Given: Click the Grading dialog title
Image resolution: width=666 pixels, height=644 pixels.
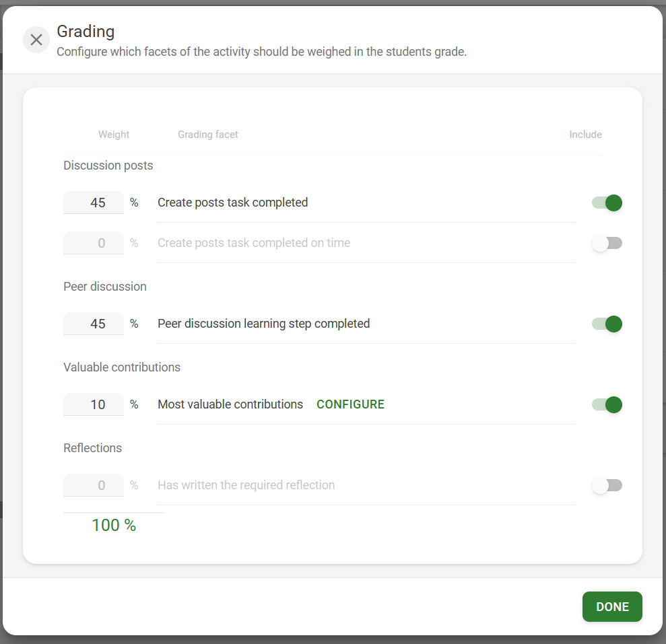Looking at the screenshot, I should 86,31.
